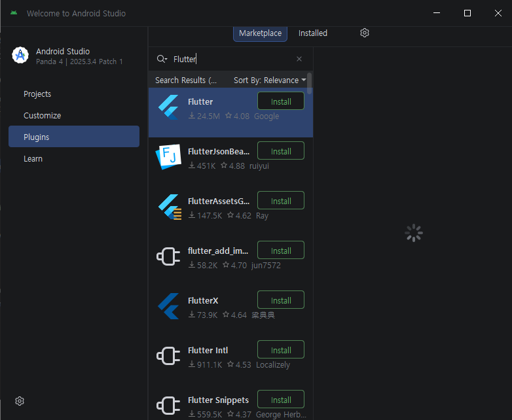The image size is (512, 420).
Task: Install the Flutter Intl plugin
Action: point(281,350)
